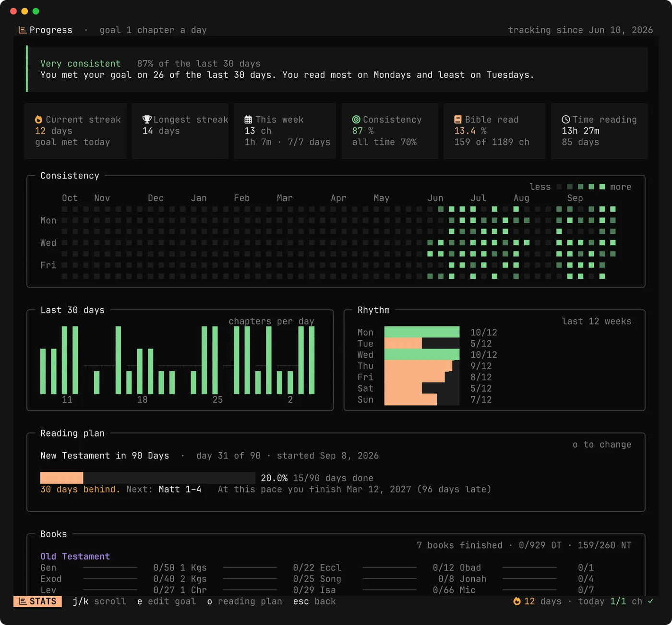Select the 'Old Testament' section heading
672x625 pixels.
[75, 556]
